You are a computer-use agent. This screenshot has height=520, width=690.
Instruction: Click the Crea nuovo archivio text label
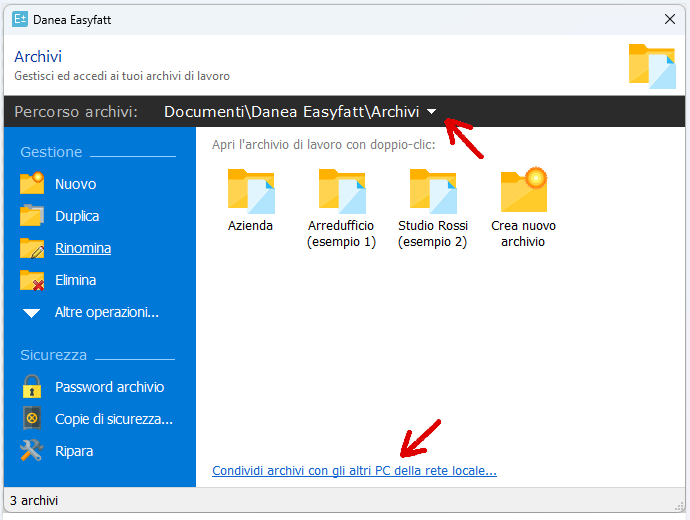(523, 234)
